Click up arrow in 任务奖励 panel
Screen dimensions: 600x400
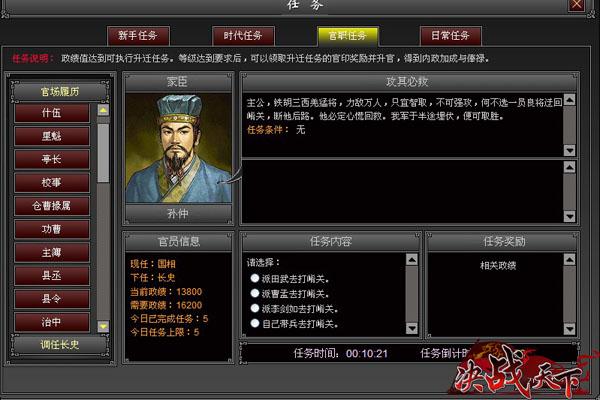click(x=569, y=260)
